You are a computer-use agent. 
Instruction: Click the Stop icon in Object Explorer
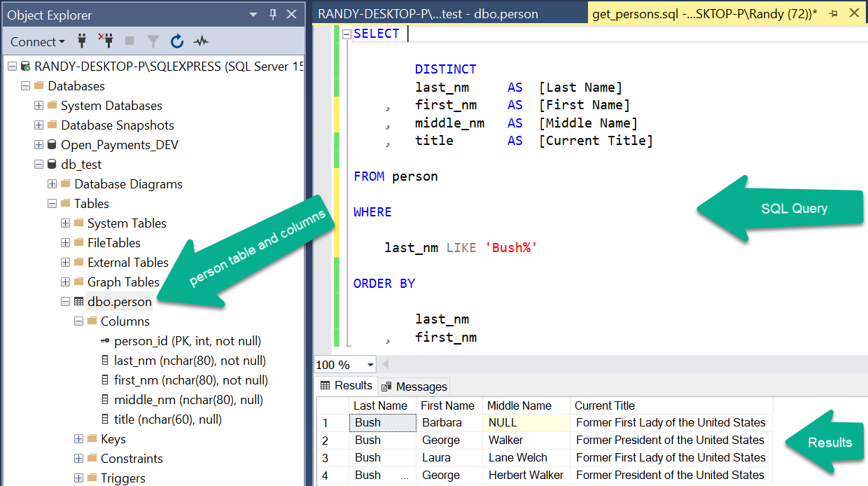coord(129,41)
